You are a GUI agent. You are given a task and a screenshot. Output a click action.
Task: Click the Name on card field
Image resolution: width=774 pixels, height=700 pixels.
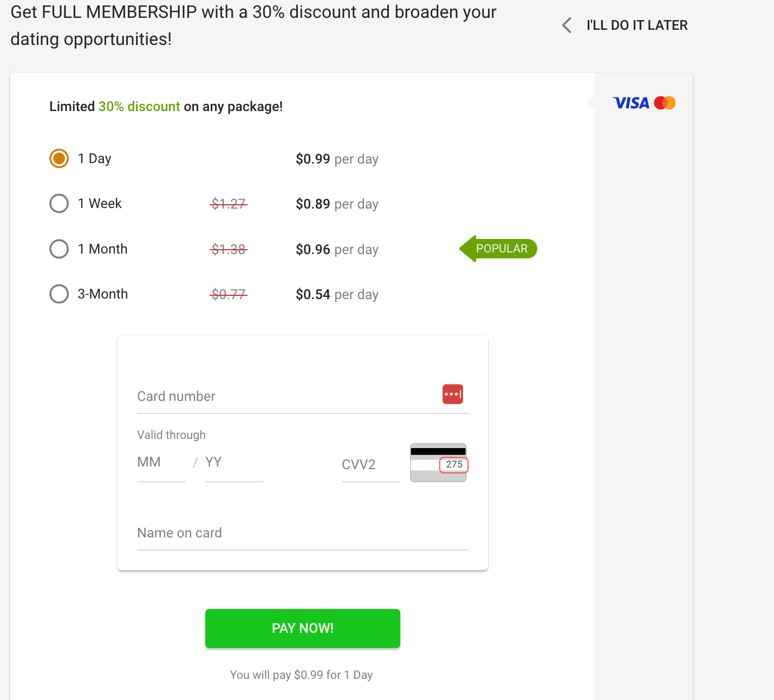pyautogui.click(x=302, y=533)
